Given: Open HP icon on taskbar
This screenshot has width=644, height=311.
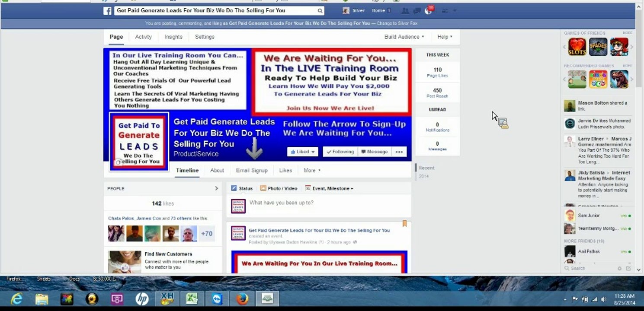Looking at the screenshot, I should (142, 298).
